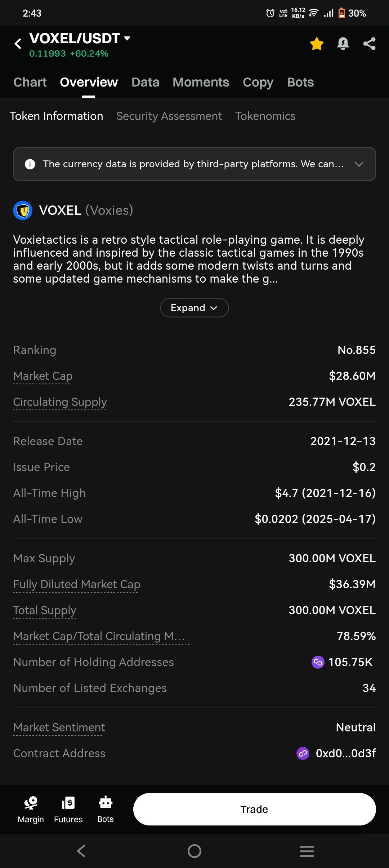Open Futures from the bottom bar
Image resolution: width=389 pixels, height=868 pixels.
click(x=68, y=810)
